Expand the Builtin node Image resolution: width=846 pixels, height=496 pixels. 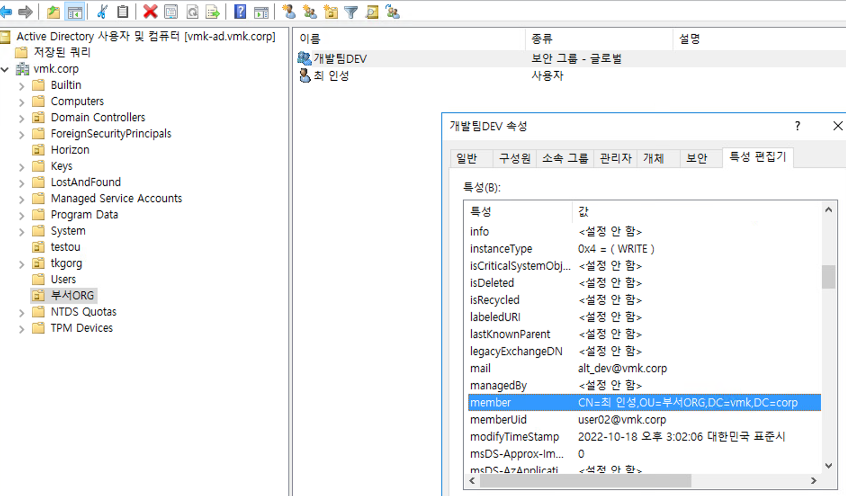click(x=22, y=86)
